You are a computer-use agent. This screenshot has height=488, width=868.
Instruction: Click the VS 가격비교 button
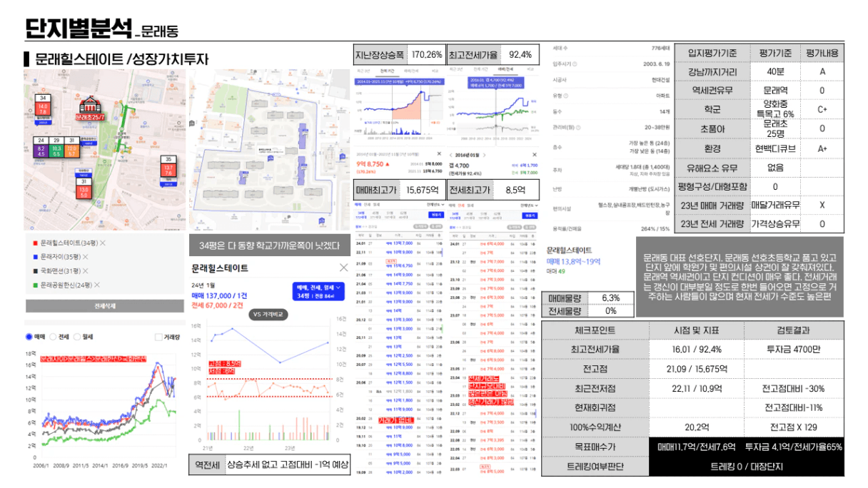pyautogui.click(x=268, y=314)
